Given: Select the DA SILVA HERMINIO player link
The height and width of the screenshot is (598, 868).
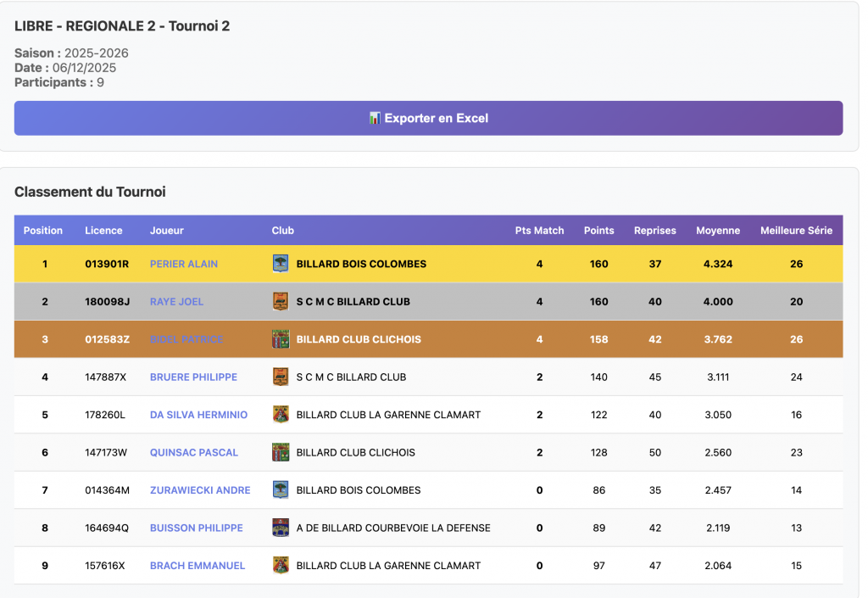Looking at the screenshot, I should tap(198, 415).
